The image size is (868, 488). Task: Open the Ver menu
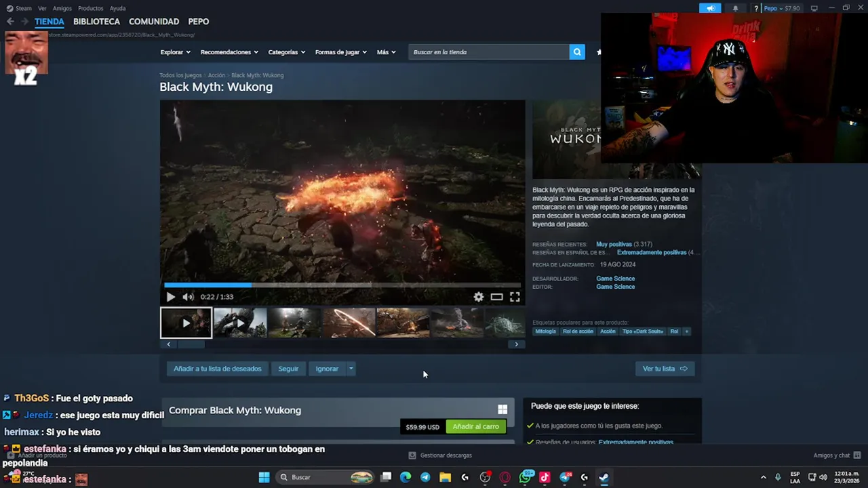[x=42, y=8]
